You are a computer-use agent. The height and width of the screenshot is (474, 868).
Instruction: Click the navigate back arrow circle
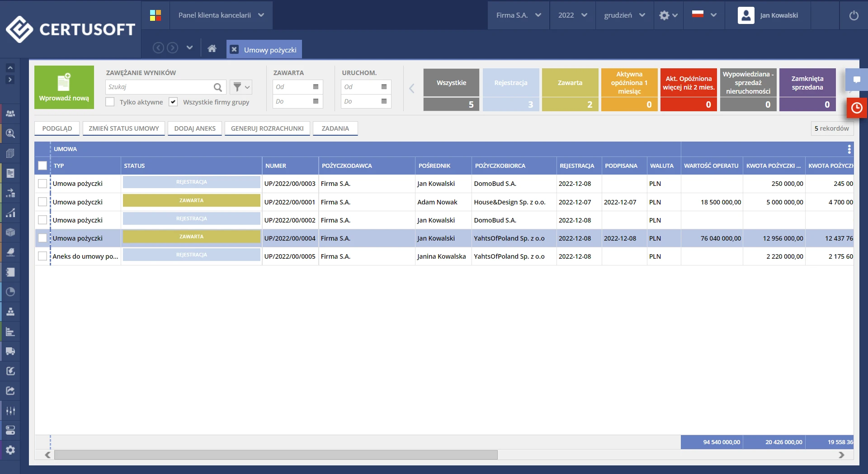(x=158, y=47)
